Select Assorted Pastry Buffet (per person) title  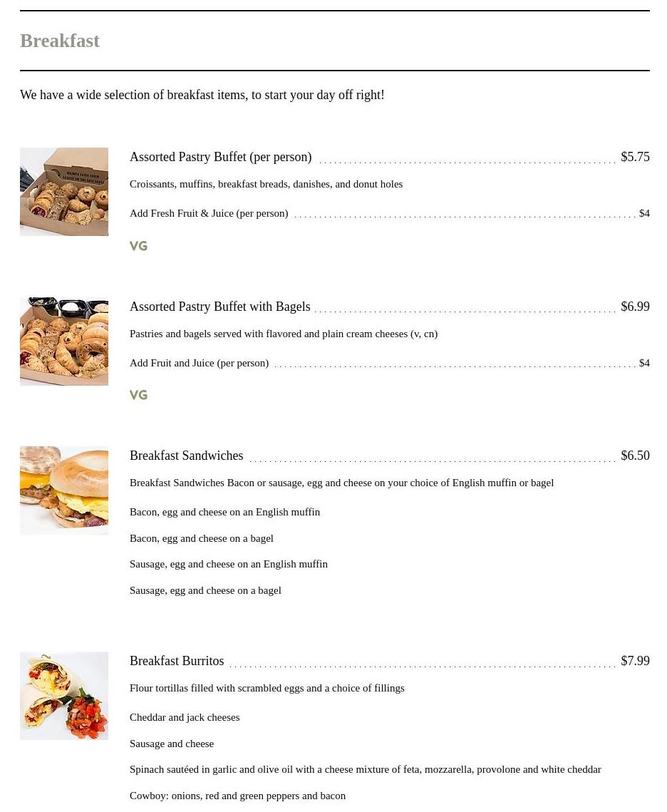[220, 157]
